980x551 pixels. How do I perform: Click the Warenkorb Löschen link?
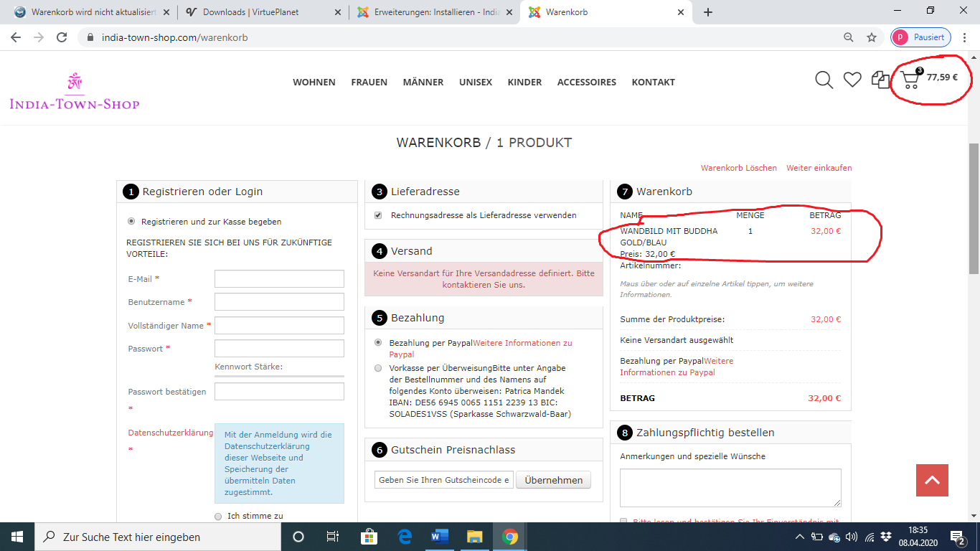point(738,168)
